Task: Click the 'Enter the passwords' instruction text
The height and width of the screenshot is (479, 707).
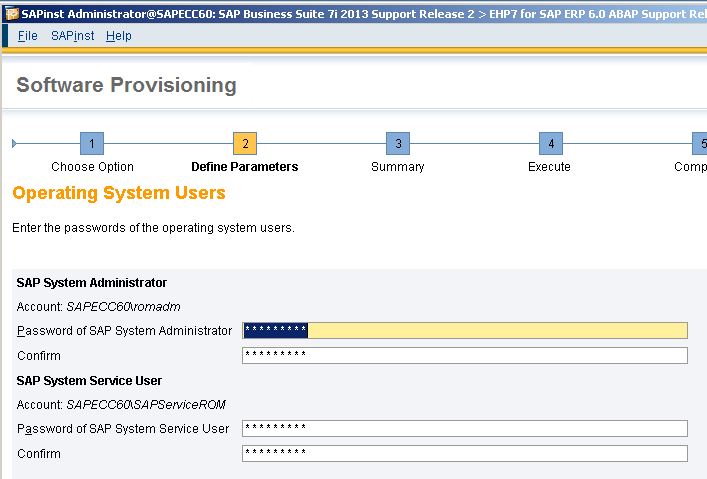Action: click(x=153, y=228)
